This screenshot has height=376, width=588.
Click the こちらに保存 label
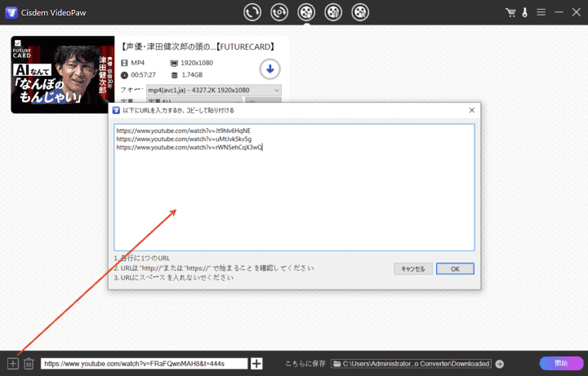point(305,364)
